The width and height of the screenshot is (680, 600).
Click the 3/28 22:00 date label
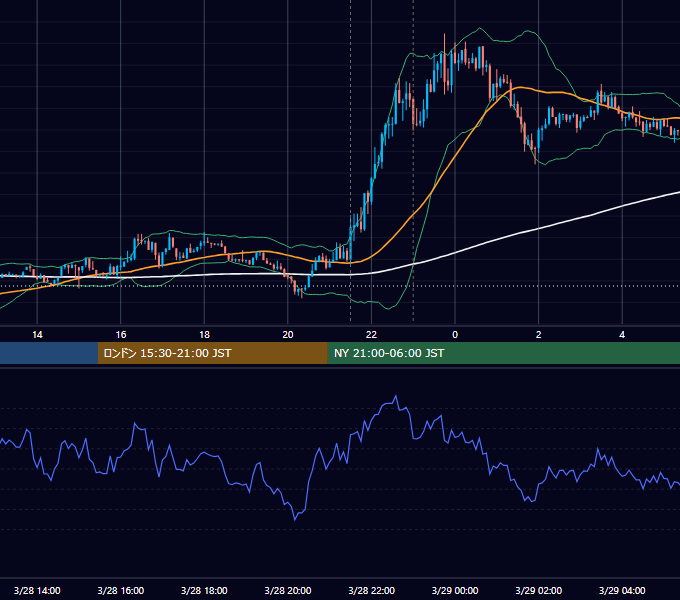(x=372, y=590)
